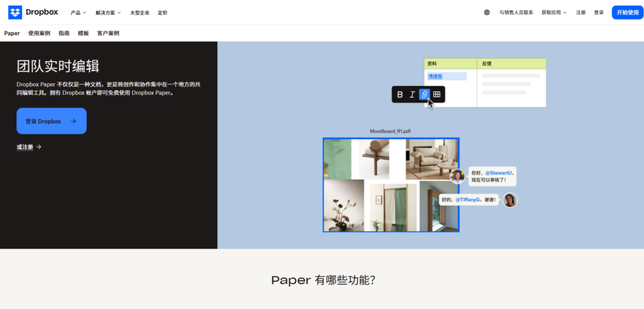644x309 pixels.
Task: Expand the 产品 dropdown menu
Action: point(78,13)
